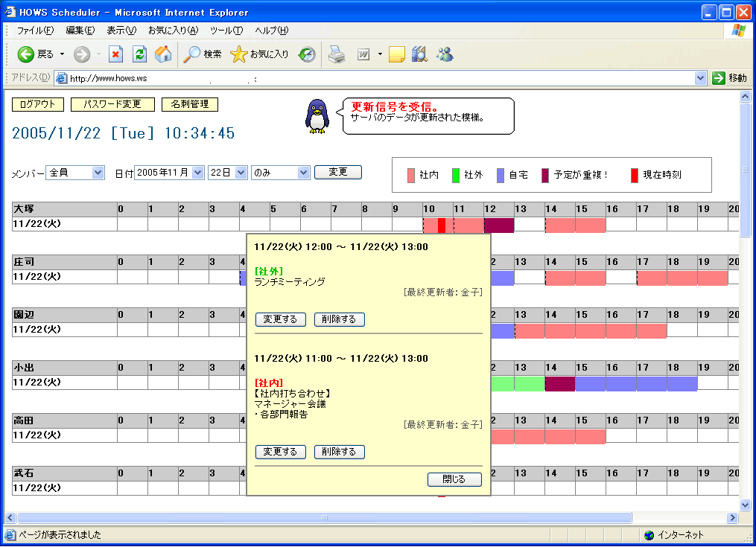Click the Stop loading icon

115,54
